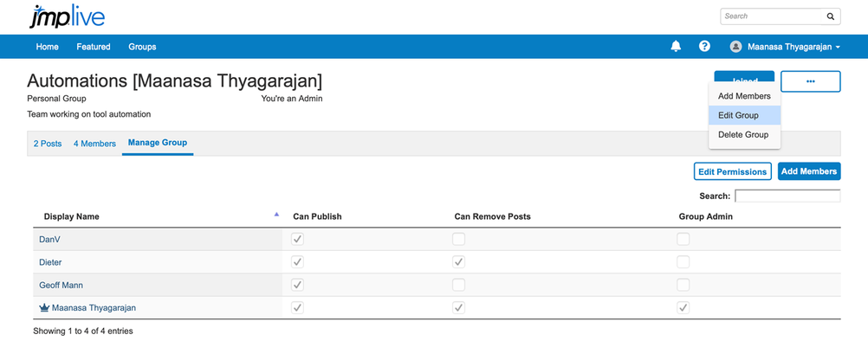The width and height of the screenshot is (868, 360).
Task: Open the Featured navigation link
Action: 94,47
